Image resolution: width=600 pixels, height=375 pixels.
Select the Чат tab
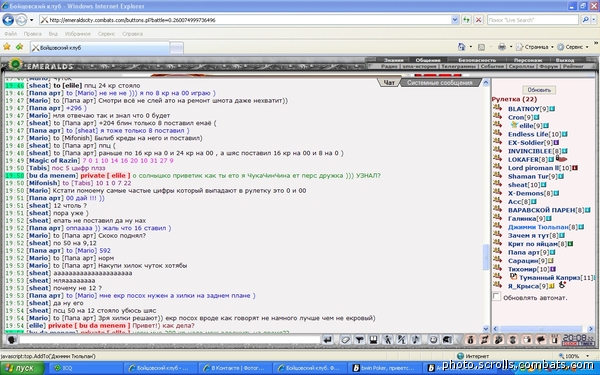coord(389,83)
